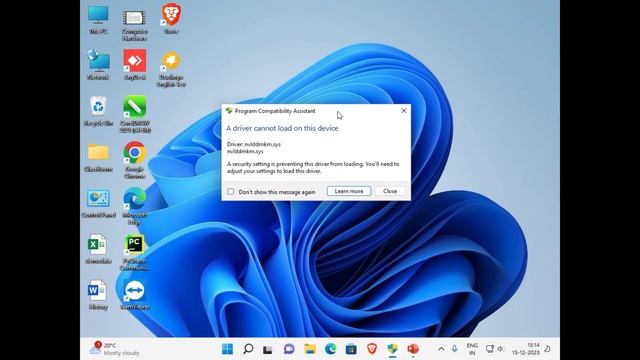This screenshot has width=640, height=360.
Task: Open the weather widget showing 20°C
Action: tap(115, 349)
